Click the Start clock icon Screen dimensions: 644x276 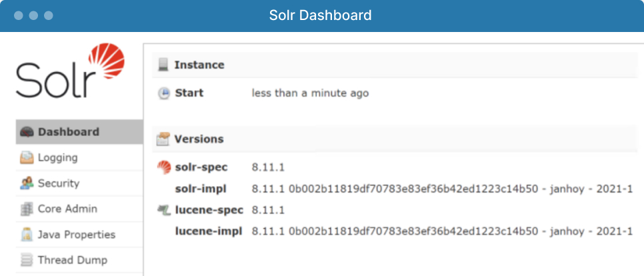tap(163, 93)
